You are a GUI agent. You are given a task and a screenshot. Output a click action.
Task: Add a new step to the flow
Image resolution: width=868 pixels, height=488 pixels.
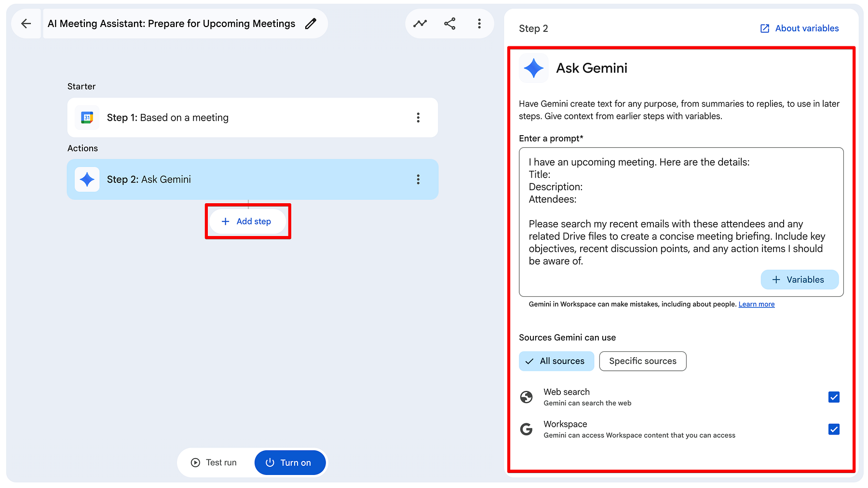(x=247, y=222)
